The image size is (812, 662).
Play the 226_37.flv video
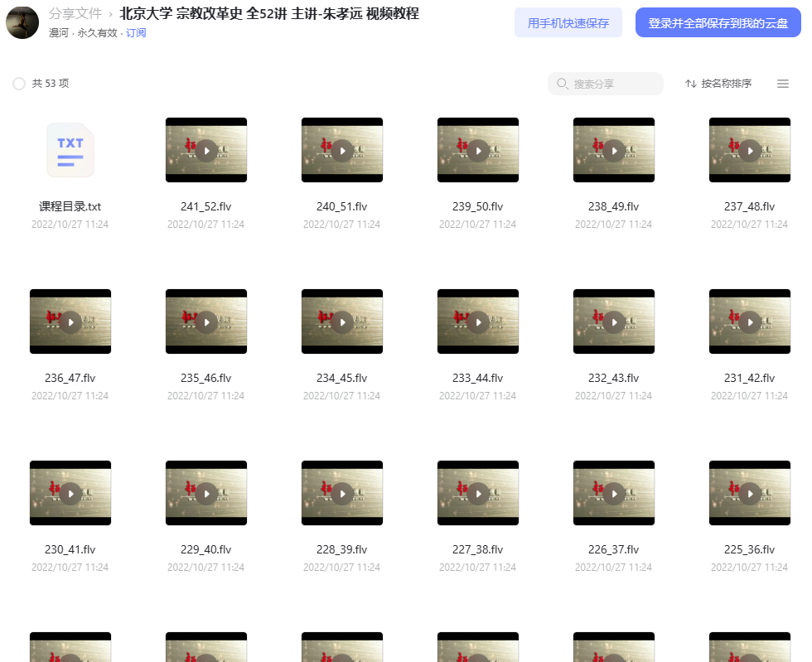click(614, 493)
